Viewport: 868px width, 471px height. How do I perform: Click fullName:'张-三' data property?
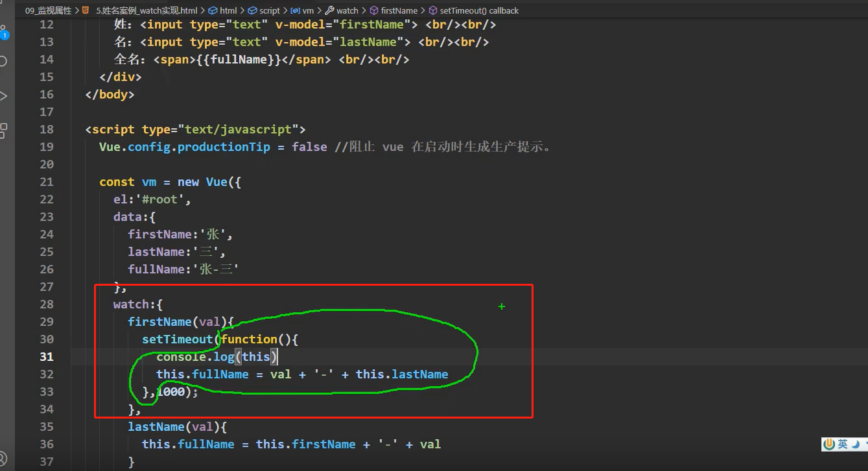(x=183, y=270)
